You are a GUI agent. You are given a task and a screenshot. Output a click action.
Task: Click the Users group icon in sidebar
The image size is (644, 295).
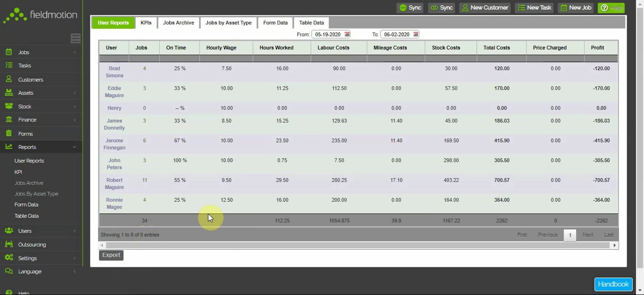point(9,230)
